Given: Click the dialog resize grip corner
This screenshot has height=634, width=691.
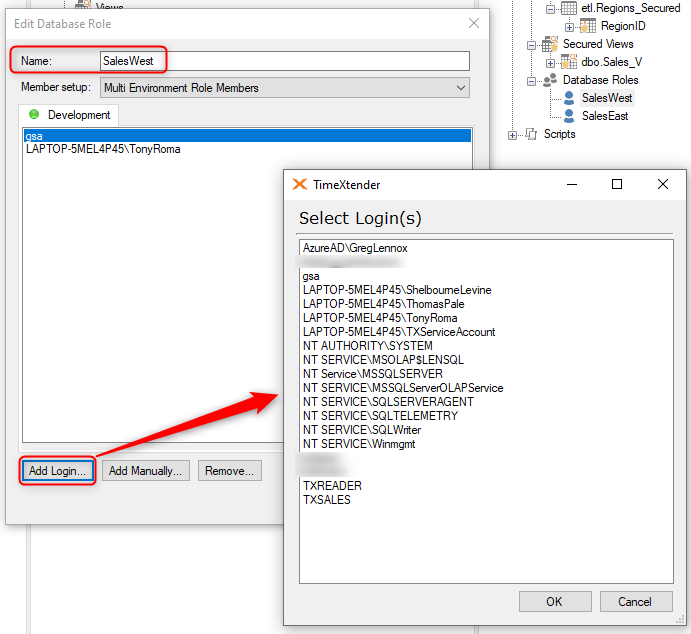Looking at the screenshot, I should tap(680, 619).
